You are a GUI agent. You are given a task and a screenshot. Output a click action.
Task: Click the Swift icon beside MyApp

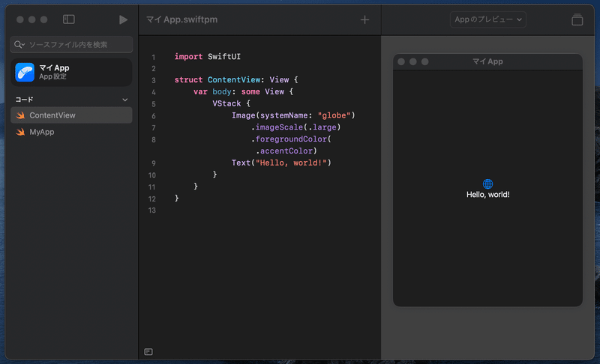point(20,132)
